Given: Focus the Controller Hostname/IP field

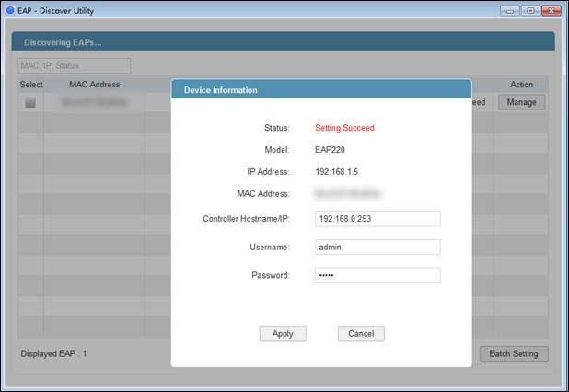Looking at the screenshot, I should (377, 219).
